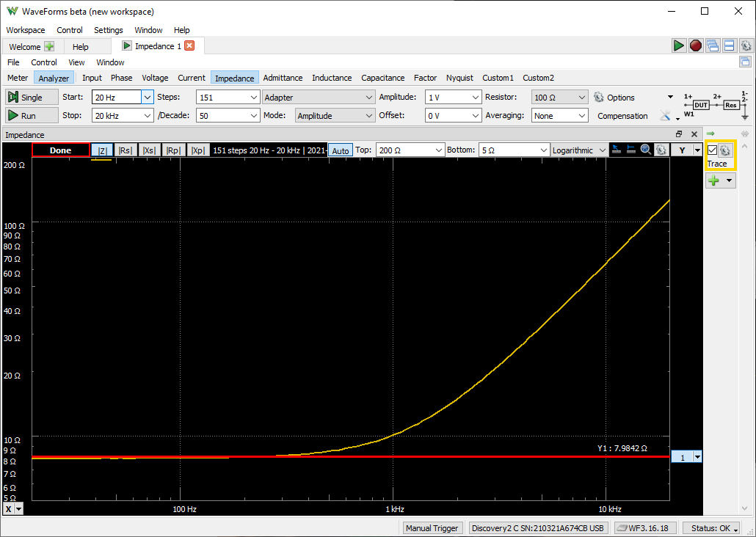The width and height of the screenshot is (756, 537).
Task: Open the Offset 0 V dropdown
Action: click(x=475, y=116)
